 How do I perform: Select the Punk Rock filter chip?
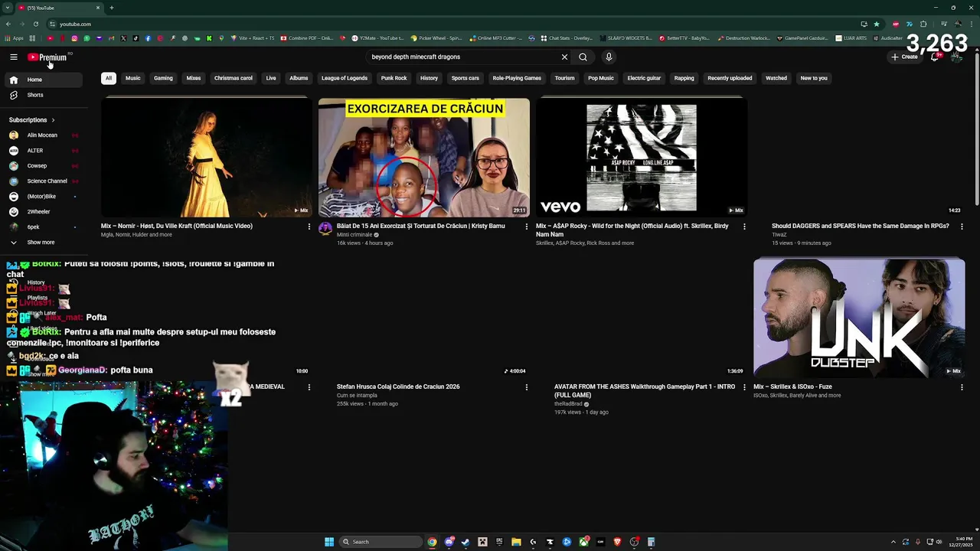(x=394, y=78)
